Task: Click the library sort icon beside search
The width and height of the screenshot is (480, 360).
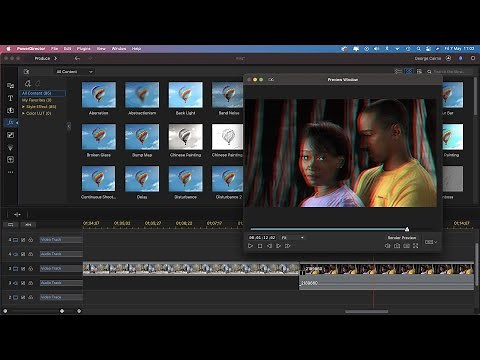Action: tap(419, 71)
